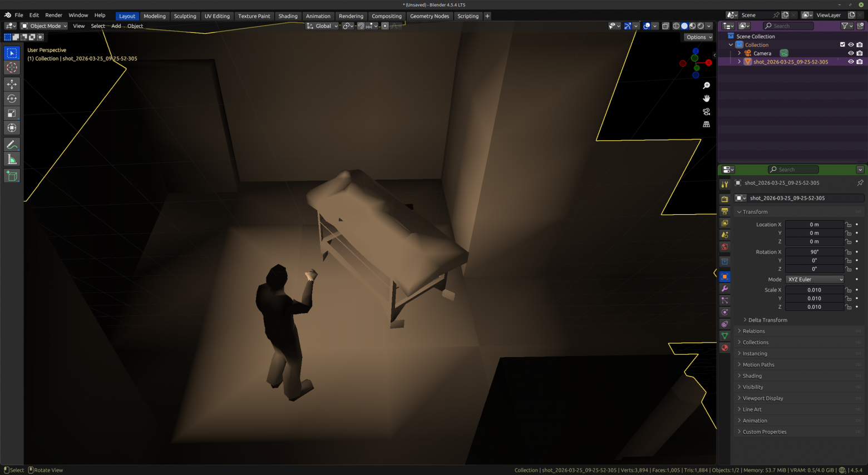The image size is (868, 475).
Task: Open the Material properties tab
Action: [x=724, y=348]
